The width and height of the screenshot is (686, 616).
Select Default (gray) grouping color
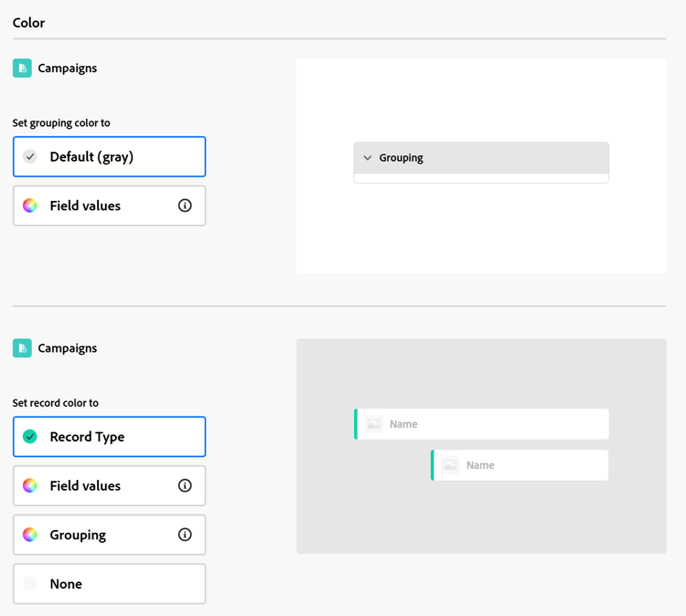(109, 157)
